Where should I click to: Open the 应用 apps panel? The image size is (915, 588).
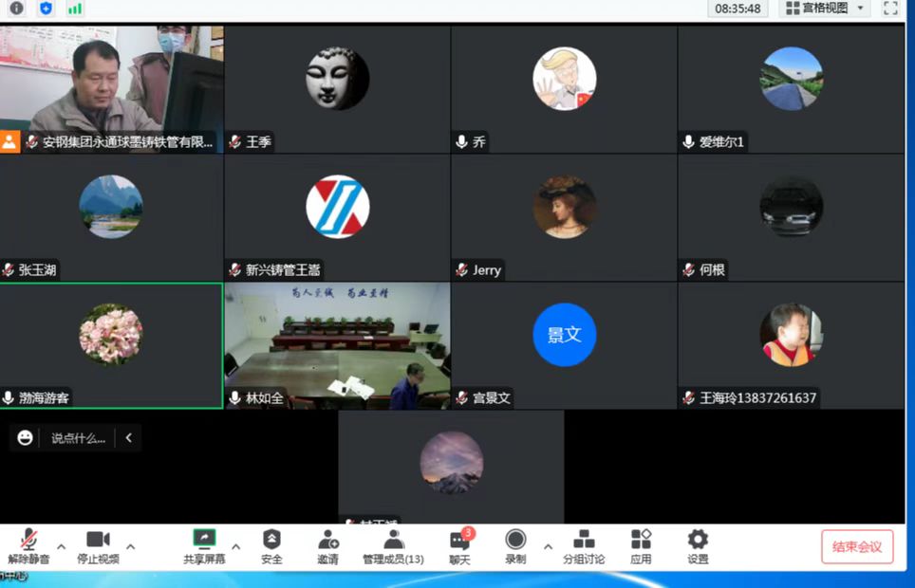click(641, 546)
